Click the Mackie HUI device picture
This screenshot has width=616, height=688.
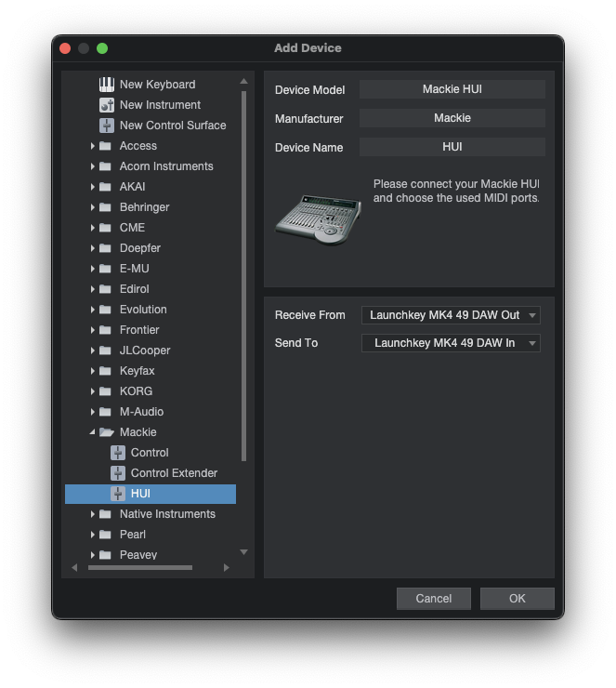pos(319,218)
